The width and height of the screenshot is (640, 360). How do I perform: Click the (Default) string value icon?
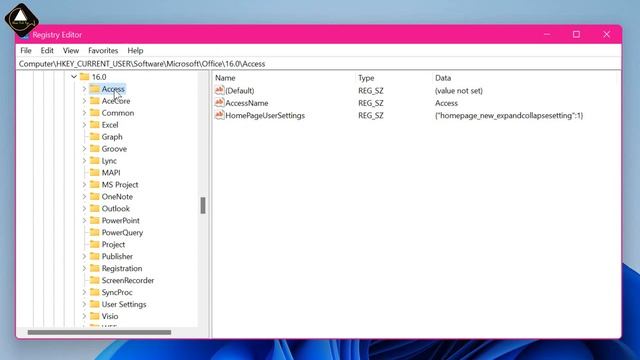[220, 90]
